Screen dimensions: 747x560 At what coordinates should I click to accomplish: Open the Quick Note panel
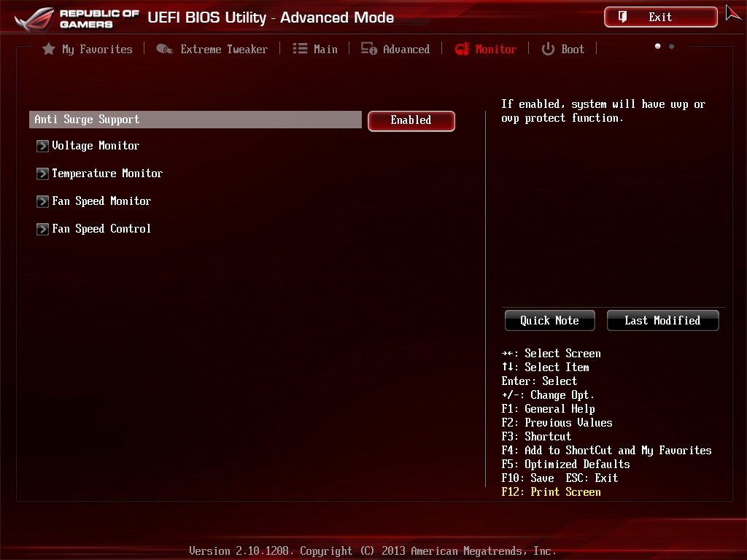click(x=549, y=320)
